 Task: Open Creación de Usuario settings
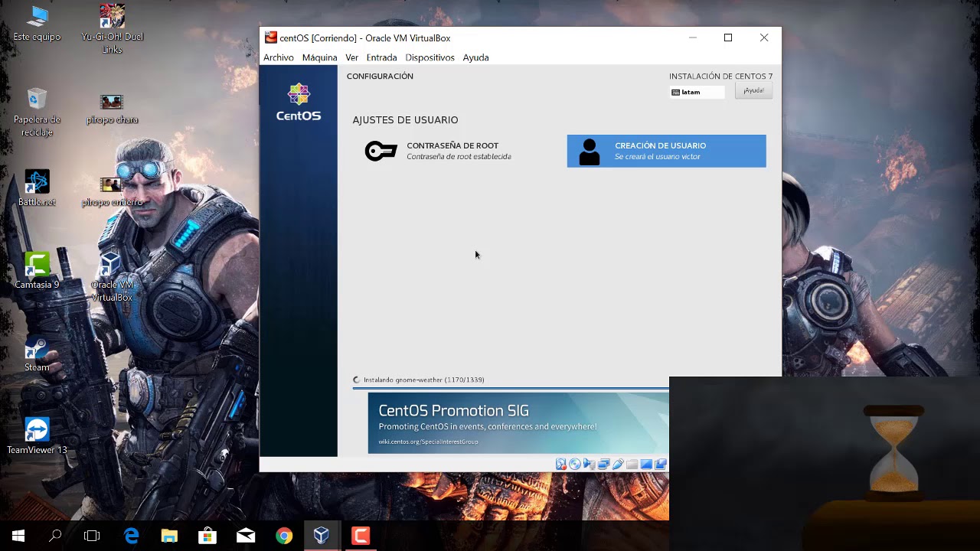coord(666,151)
